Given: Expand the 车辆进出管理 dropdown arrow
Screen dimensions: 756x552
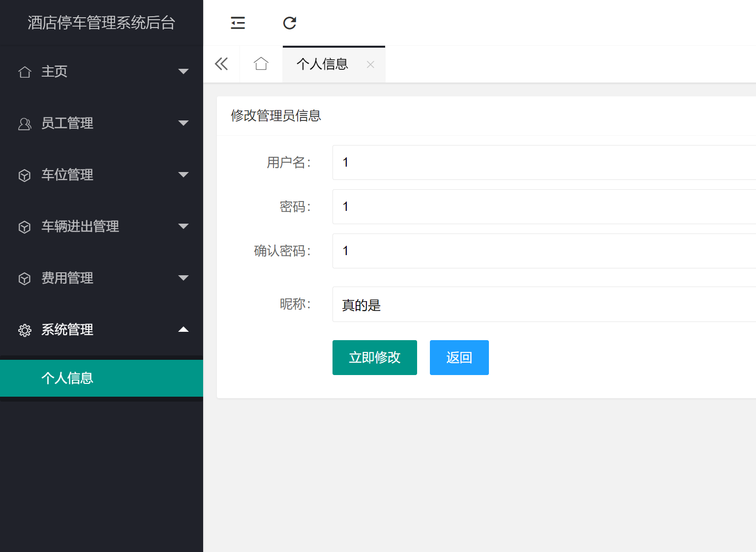Looking at the screenshot, I should [183, 227].
